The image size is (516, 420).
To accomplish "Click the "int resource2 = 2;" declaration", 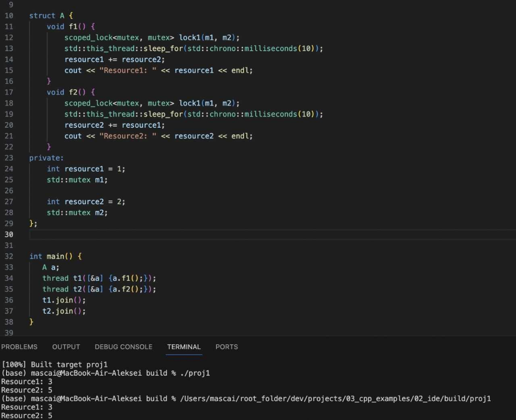I will tap(86, 202).
